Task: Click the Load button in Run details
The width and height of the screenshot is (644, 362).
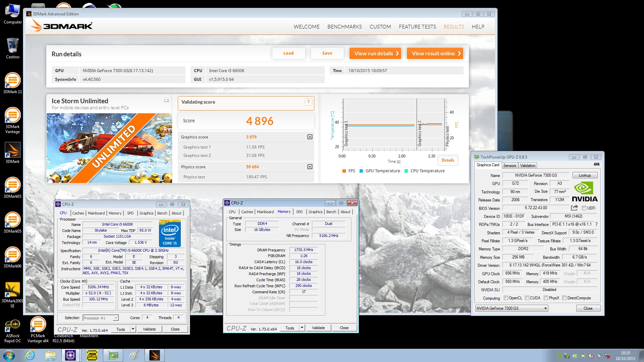Action: point(288,53)
